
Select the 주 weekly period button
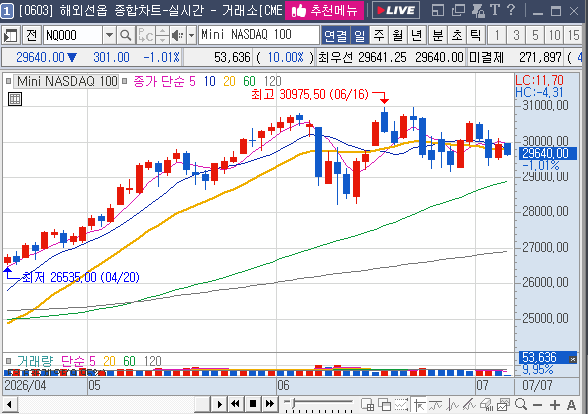(379, 36)
